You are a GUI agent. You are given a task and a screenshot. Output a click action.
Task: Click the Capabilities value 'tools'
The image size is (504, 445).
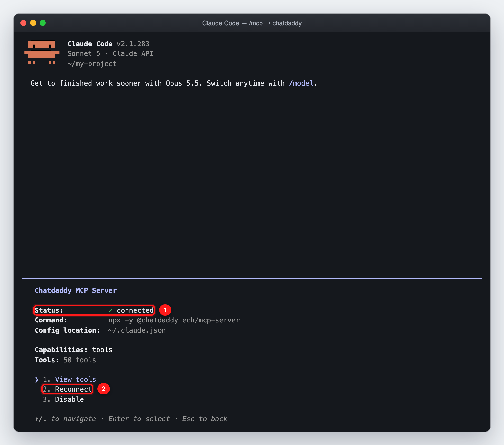tap(102, 350)
